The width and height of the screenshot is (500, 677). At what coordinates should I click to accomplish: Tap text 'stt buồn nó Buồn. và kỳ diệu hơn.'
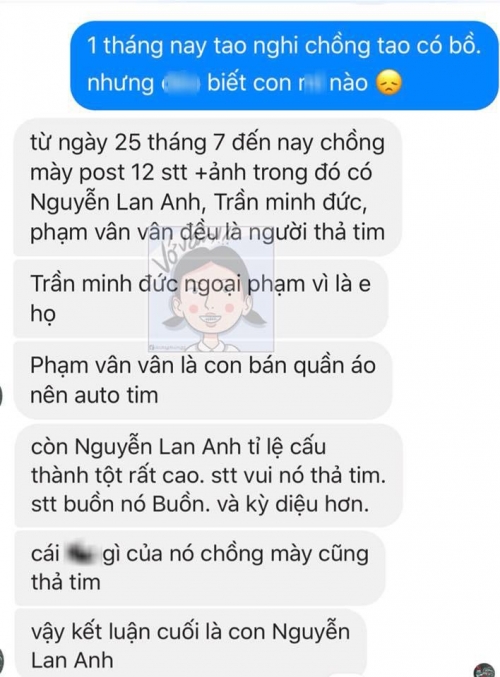[x=200, y=505]
